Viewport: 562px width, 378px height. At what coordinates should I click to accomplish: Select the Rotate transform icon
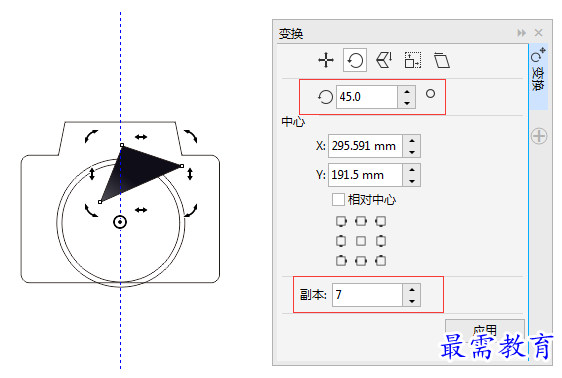tap(355, 60)
